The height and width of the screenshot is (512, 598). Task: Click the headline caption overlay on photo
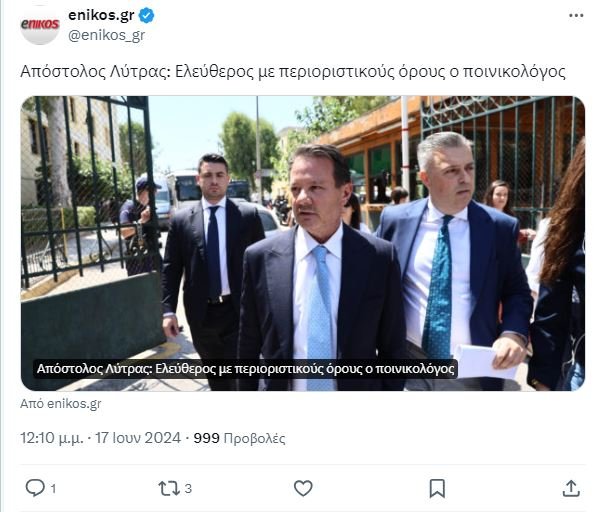(x=246, y=369)
